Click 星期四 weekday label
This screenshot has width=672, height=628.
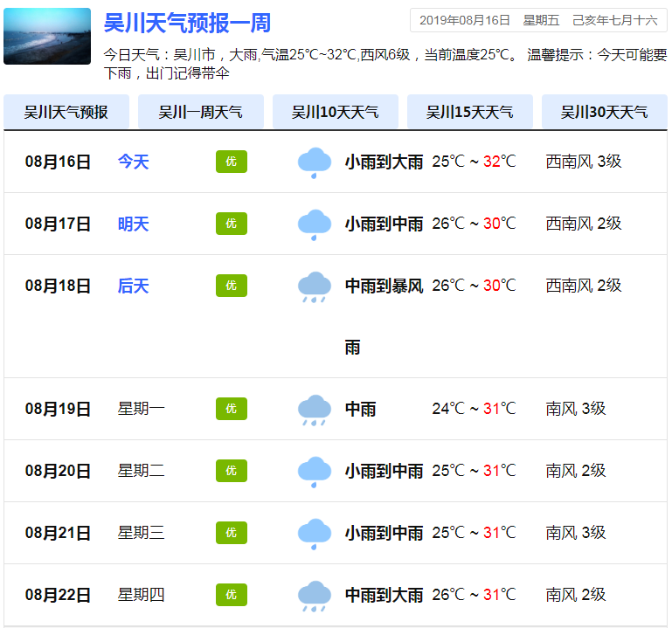pyautogui.click(x=141, y=595)
